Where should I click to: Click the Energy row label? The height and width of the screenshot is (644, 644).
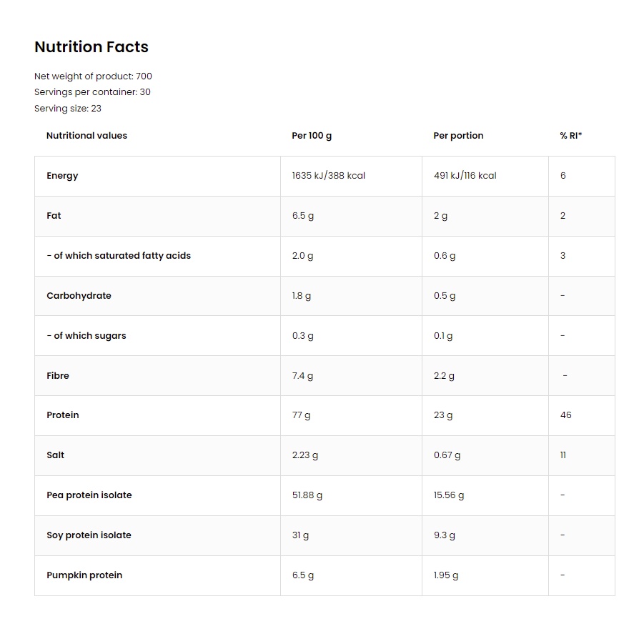click(x=62, y=176)
